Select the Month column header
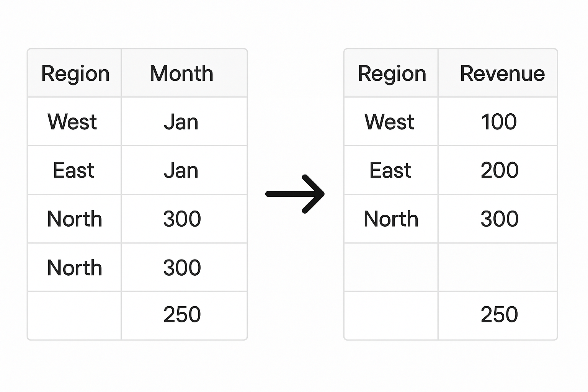588x392 pixels. 181,73
